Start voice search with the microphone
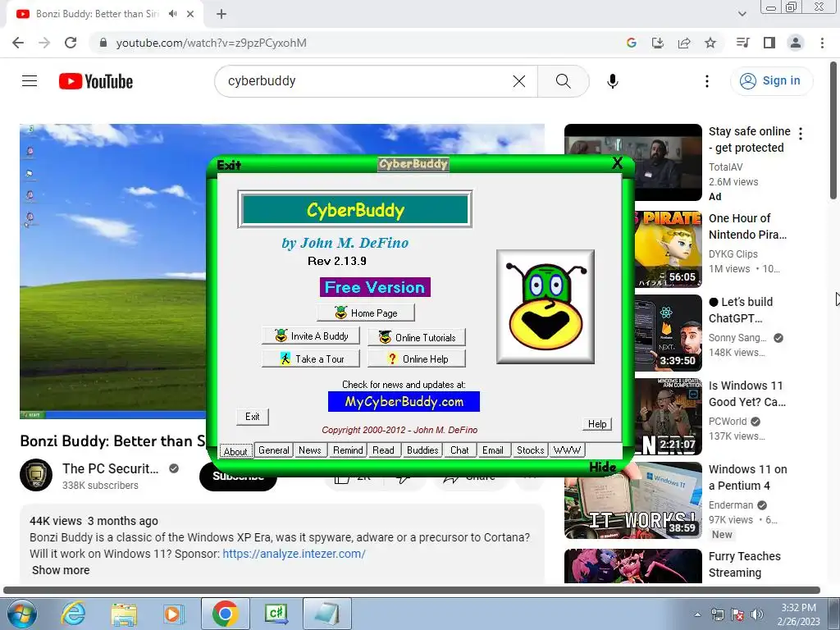 (x=612, y=81)
